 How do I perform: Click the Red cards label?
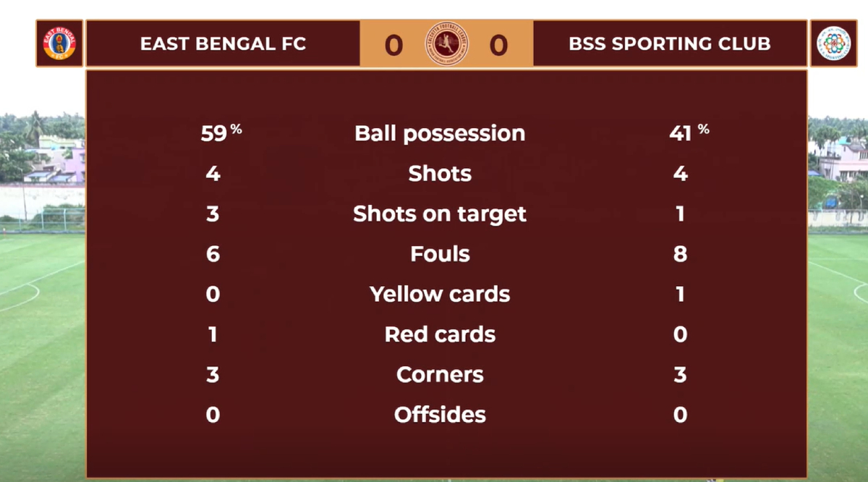[440, 334]
